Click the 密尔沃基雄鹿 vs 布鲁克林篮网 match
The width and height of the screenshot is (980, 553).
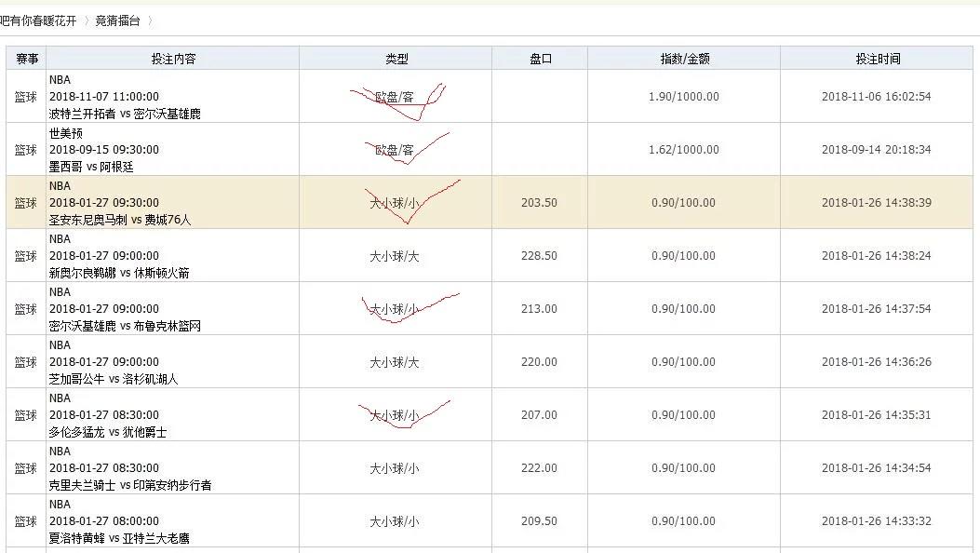(x=125, y=326)
